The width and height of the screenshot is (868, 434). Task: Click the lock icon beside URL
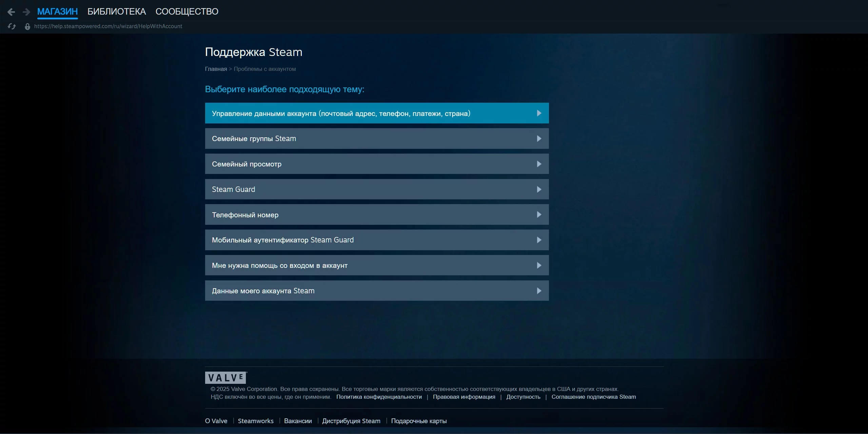(x=27, y=26)
